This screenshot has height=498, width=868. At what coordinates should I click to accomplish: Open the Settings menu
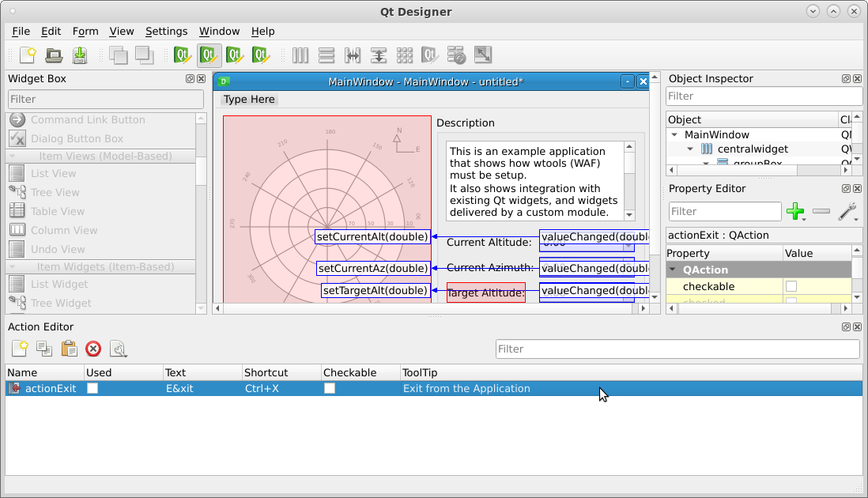tap(166, 32)
